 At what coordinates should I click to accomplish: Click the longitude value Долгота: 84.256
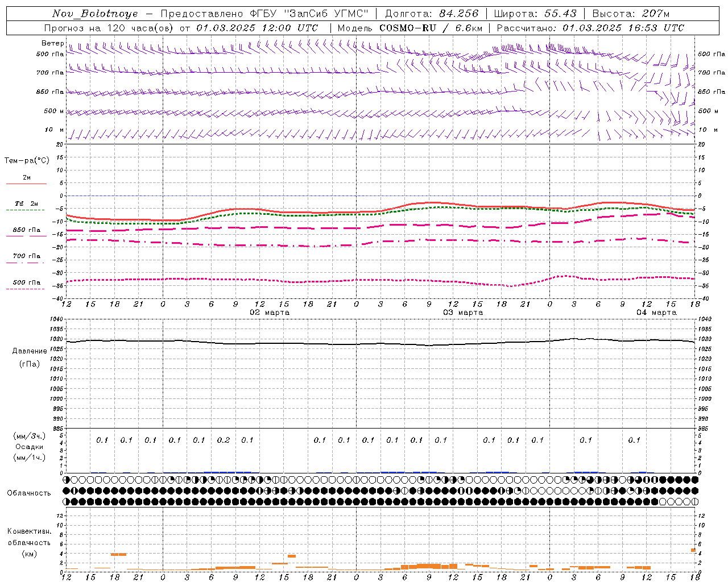point(432,14)
